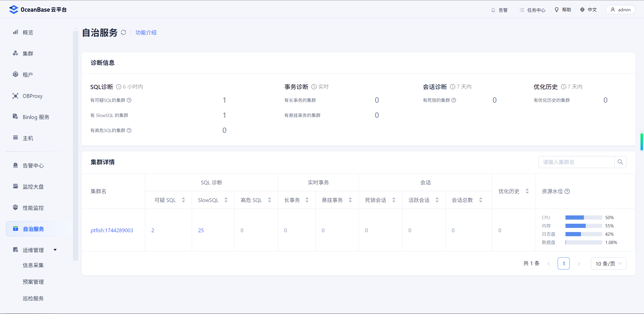Click the 请输入集群名 search field
Screen dimensions: 644x314
[576, 162]
